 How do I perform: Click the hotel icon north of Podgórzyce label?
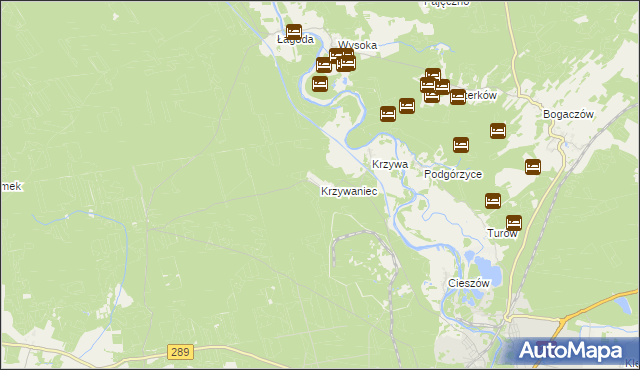point(461,145)
